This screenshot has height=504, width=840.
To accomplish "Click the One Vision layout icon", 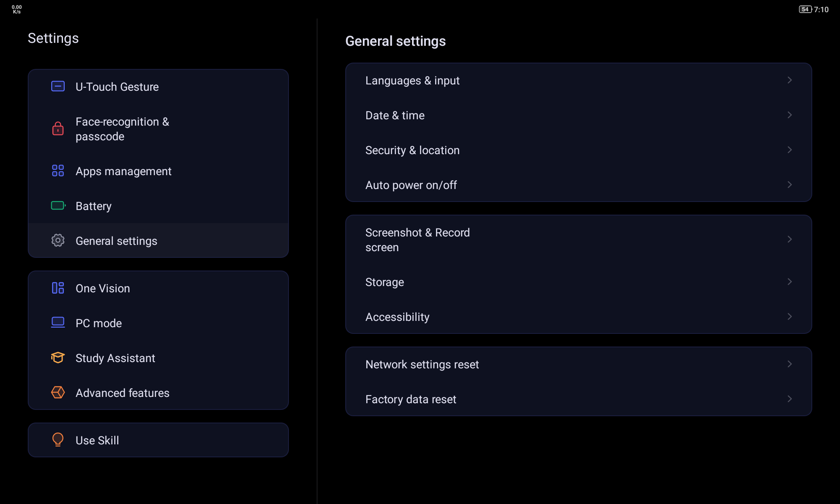I will tap(58, 288).
